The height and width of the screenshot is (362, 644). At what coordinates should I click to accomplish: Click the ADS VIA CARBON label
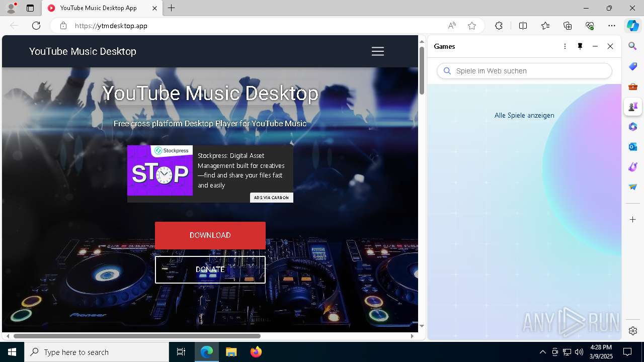coord(272,198)
